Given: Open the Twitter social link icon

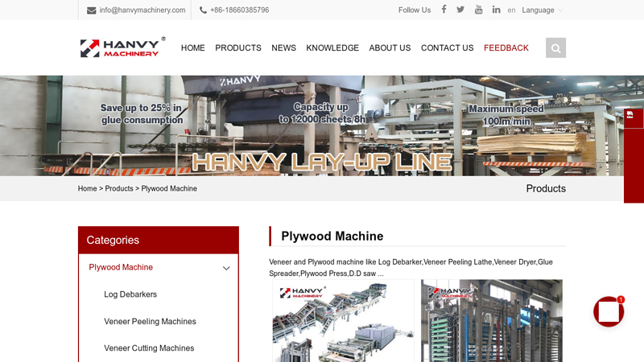Looking at the screenshot, I should 460,10.
